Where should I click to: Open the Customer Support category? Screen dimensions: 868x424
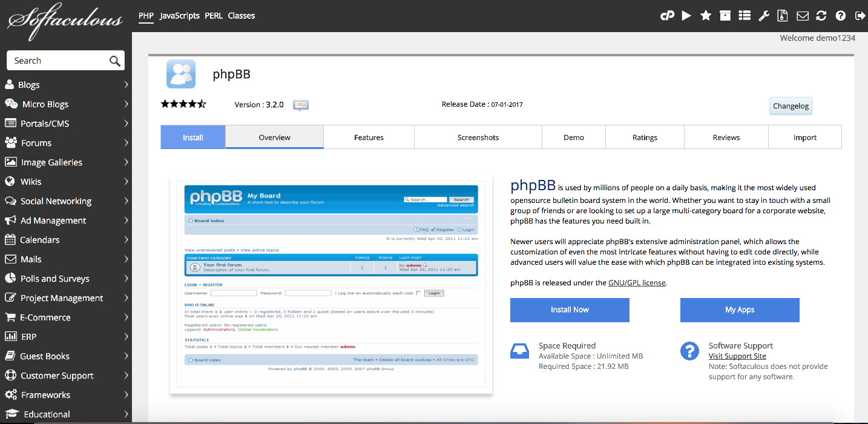click(66, 376)
